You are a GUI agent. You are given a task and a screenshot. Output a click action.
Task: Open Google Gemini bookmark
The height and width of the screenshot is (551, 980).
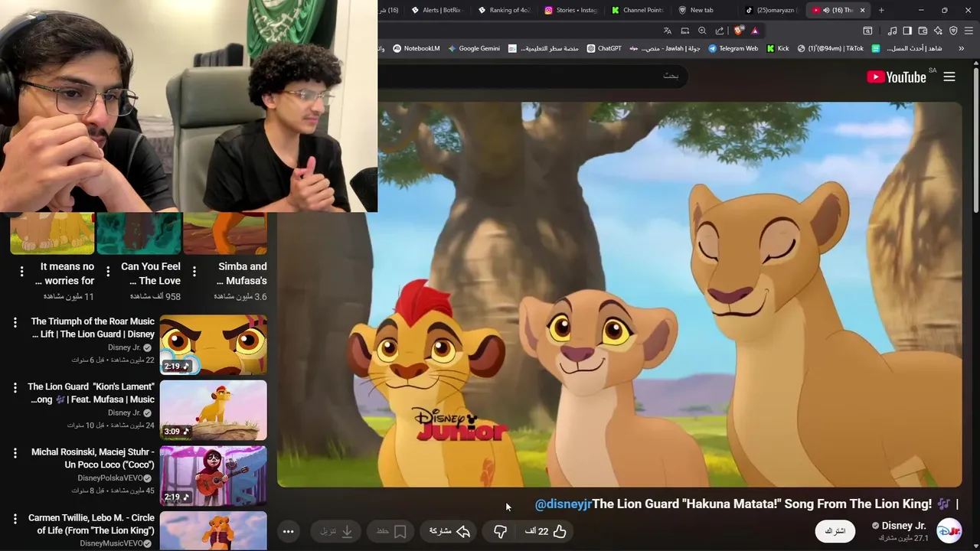[474, 48]
